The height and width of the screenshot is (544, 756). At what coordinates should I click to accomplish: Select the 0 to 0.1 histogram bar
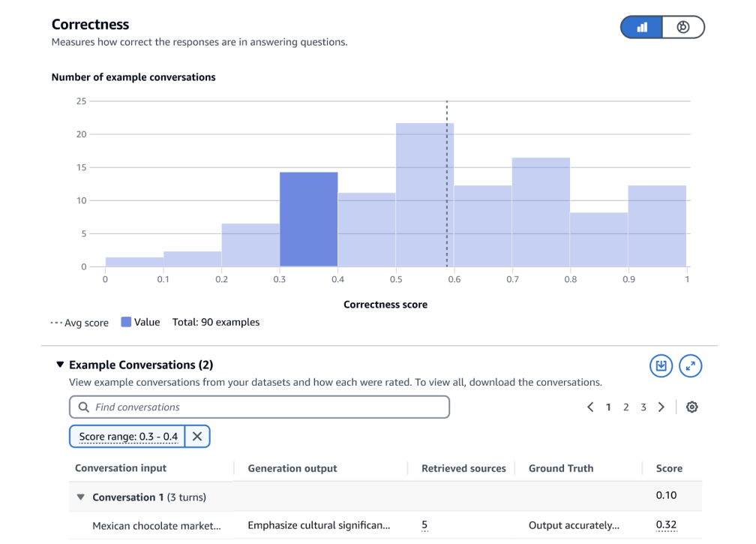[134, 262]
